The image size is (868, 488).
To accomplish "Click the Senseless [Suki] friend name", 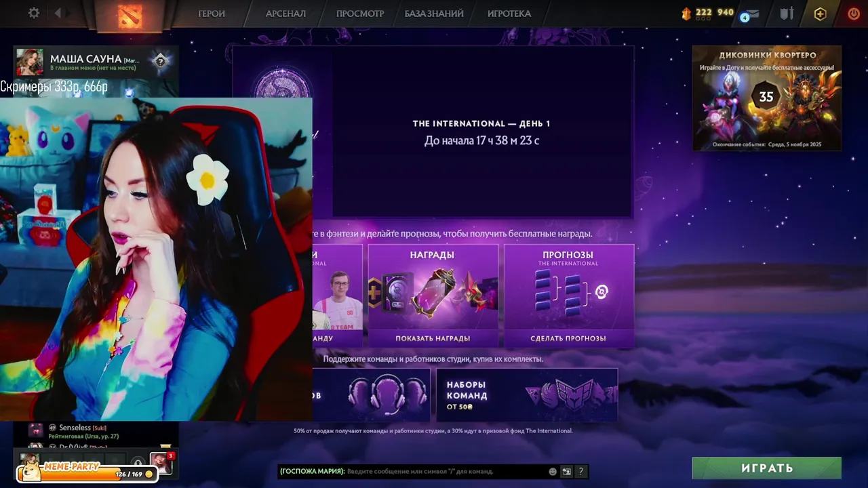I will pyautogui.click(x=83, y=428).
